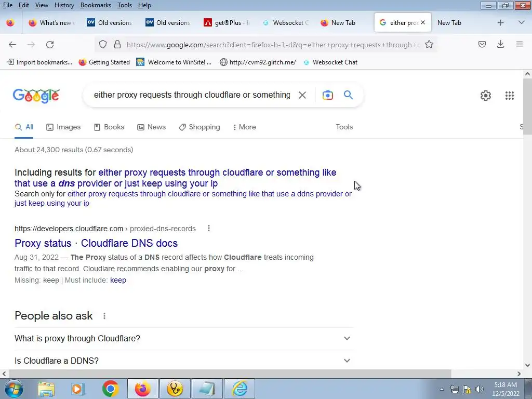
Task: Open the Firefox downloads arrow icon
Action: click(500, 44)
